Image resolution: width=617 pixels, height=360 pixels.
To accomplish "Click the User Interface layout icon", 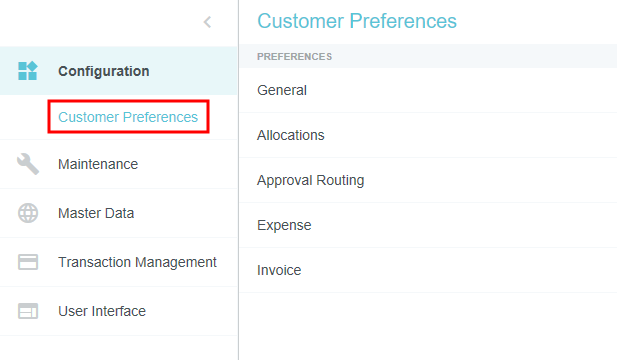I will (28, 311).
